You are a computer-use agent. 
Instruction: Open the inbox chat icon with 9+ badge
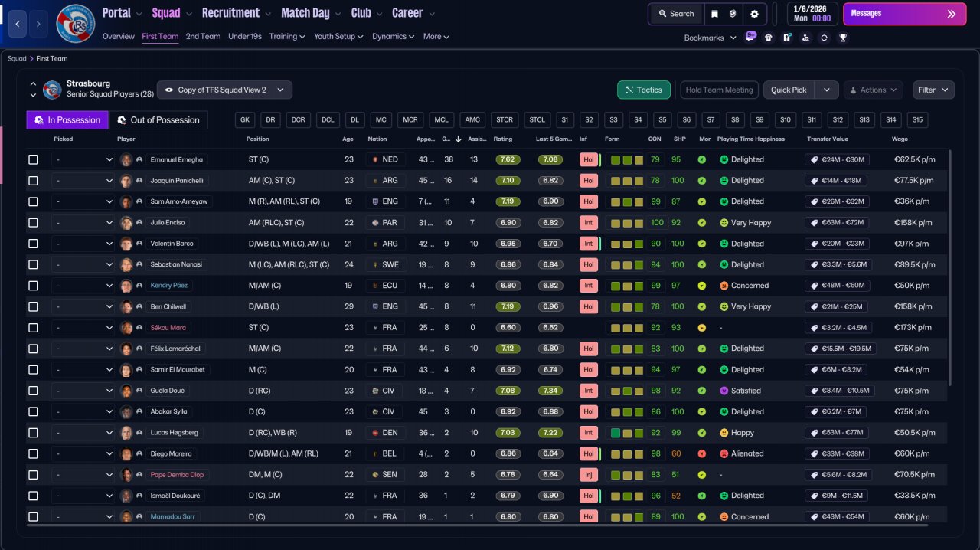click(750, 37)
